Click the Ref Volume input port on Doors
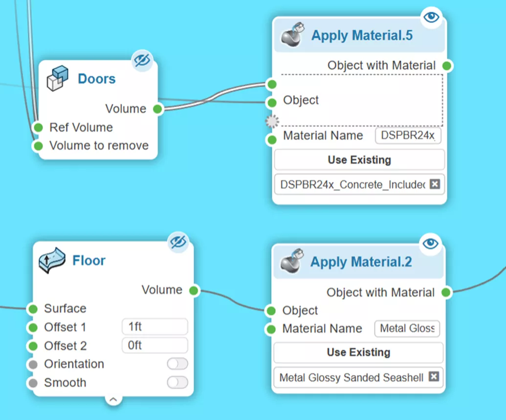 (x=38, y=127)
